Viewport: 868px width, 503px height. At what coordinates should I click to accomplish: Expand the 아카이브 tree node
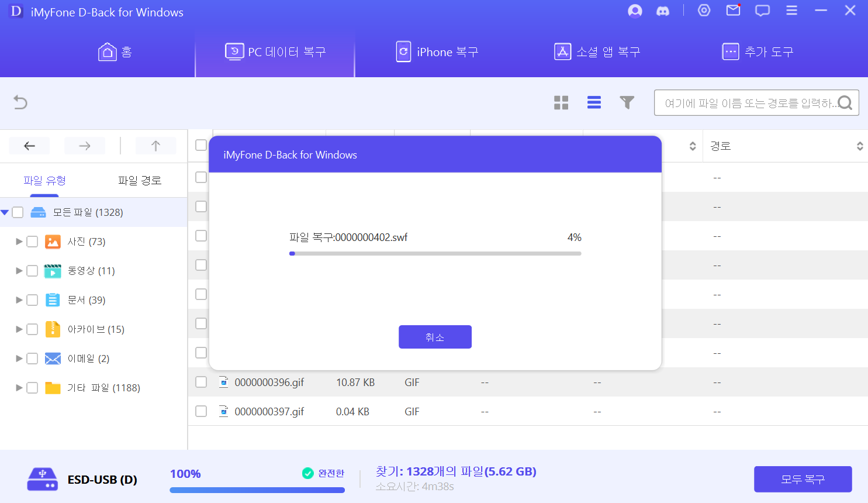[19, 329]
